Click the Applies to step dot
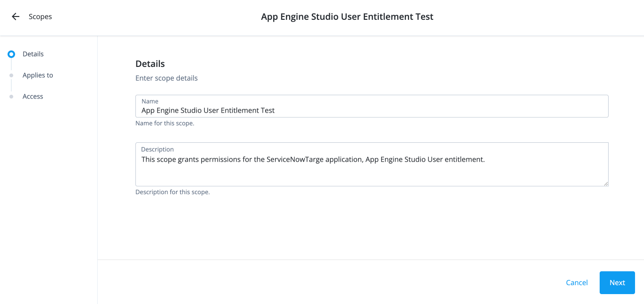Screen dimensions: 644x304 [x=11, y=75]
